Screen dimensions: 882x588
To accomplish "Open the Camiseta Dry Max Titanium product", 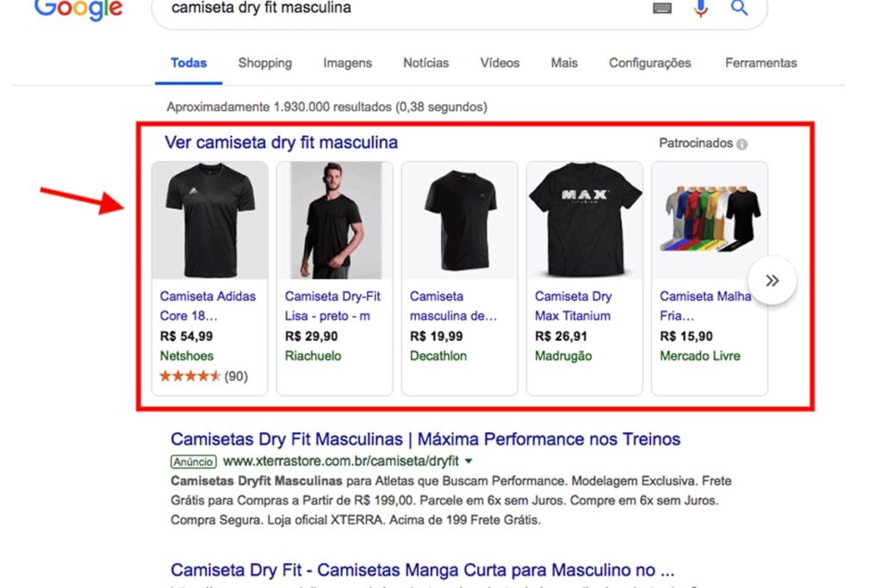I will [x=573, y=306].
